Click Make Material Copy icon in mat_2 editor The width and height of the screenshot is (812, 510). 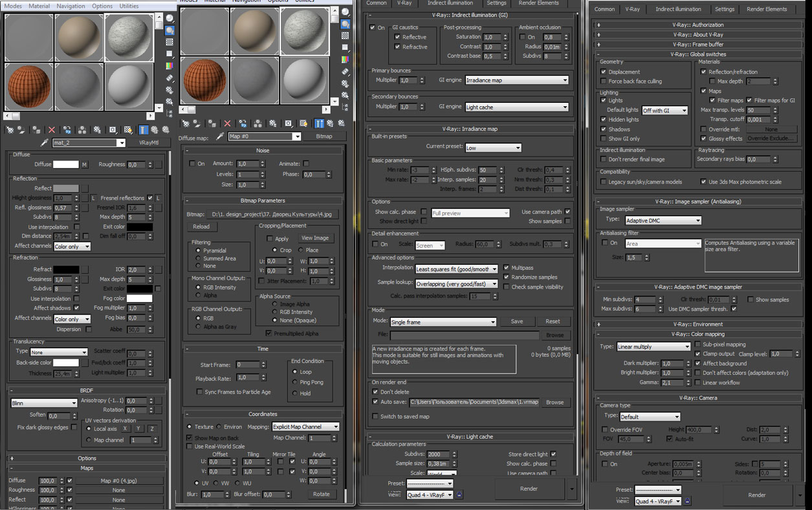coord(67,130)
